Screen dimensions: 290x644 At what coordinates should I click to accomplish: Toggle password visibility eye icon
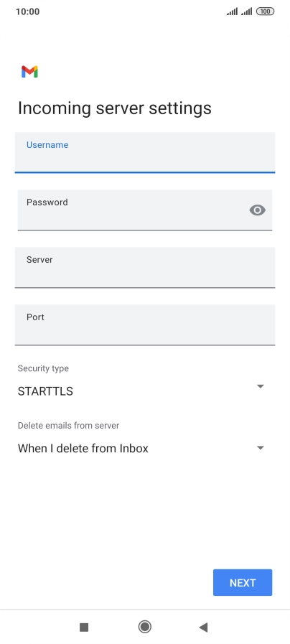coord(257,210)
